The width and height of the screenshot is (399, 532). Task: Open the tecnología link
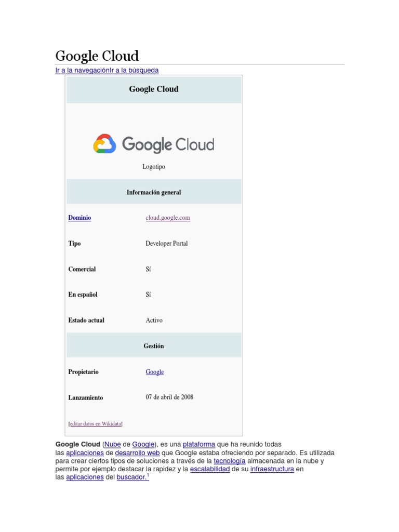(x=229, y=461)
